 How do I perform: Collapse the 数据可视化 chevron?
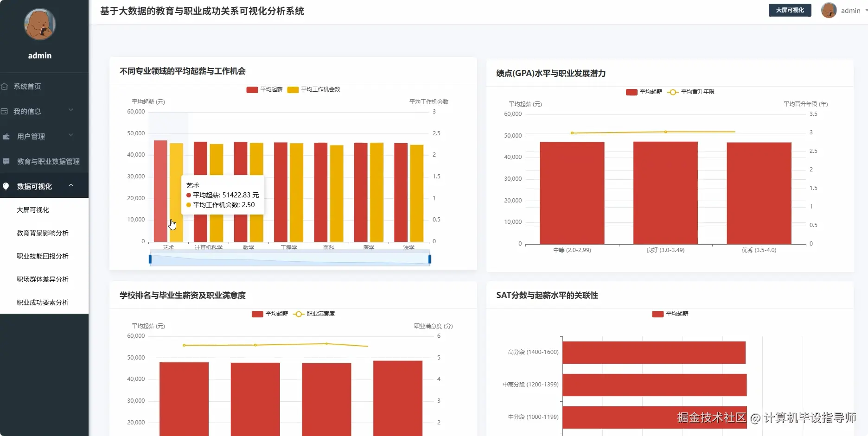[x=71, y=185]
